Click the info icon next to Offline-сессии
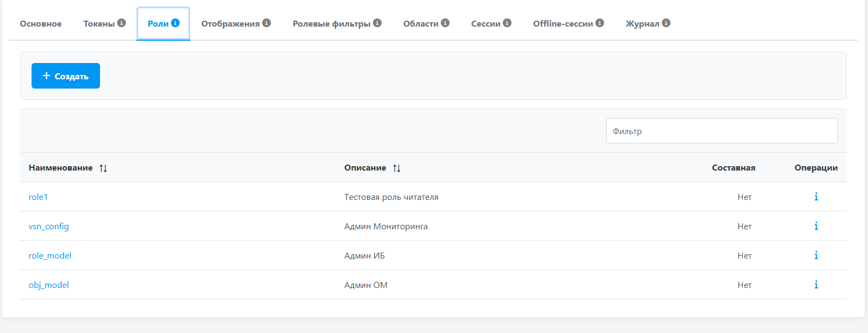The width and height of the screenshot is (868, 333). point(600,23)
